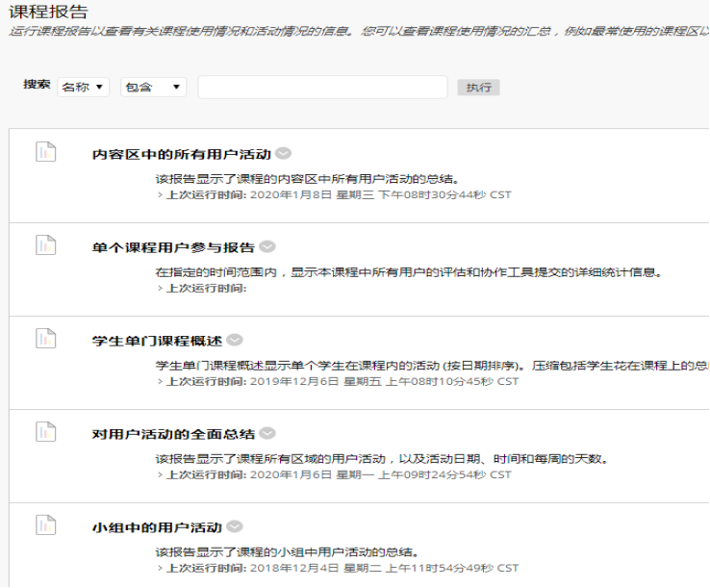Select the 学生单门课程概述 report title
Image resolution: width=710 pixels, height=588 pixels.
click(157, 341)
